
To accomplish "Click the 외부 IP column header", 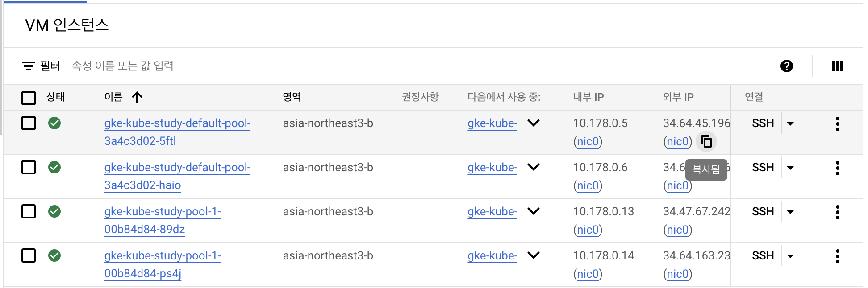I will click(678, 97).
